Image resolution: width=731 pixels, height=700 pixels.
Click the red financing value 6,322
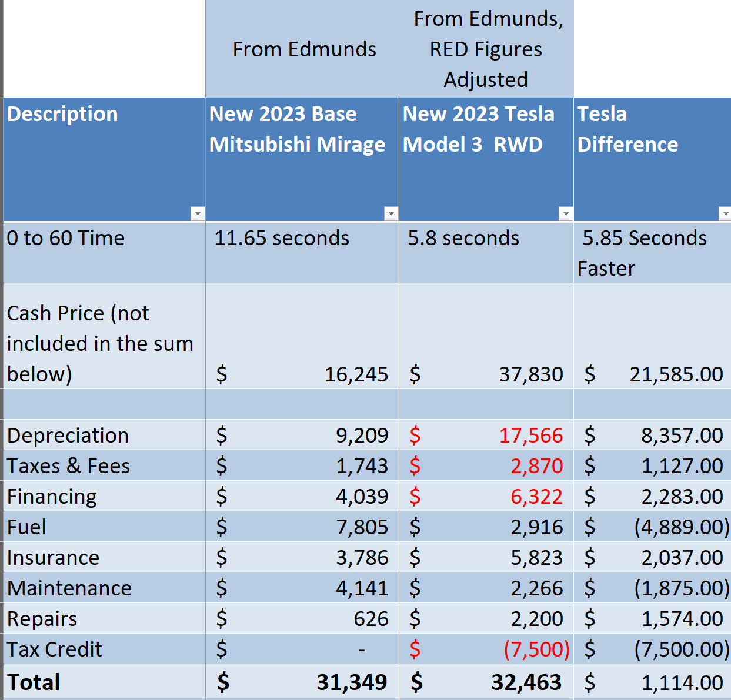[536, 497]
